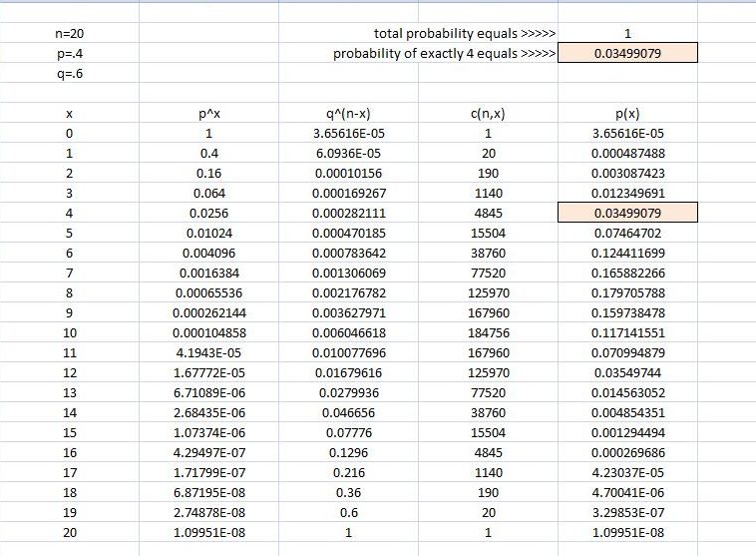This screenshot has width=756, height=556.
Task: Select the q^(n-x) cell showing 0.216
Action: pos(349,472)
